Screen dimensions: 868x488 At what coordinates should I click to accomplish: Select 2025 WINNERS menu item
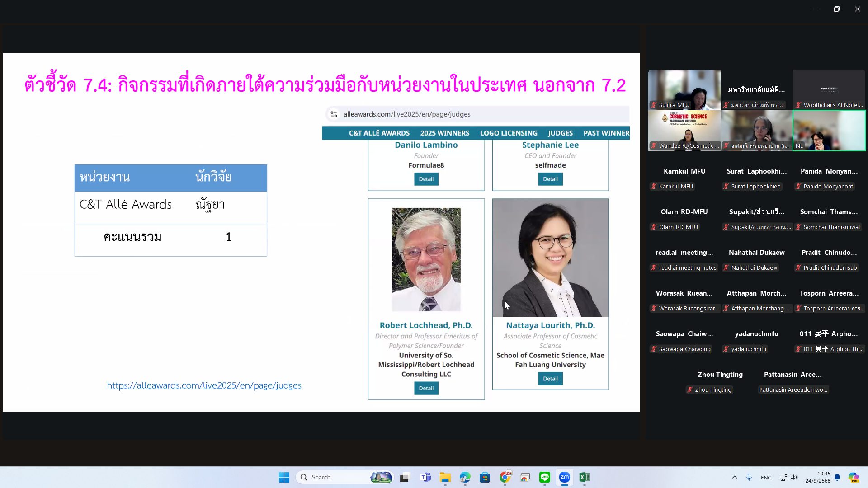[x=444, y=133]
